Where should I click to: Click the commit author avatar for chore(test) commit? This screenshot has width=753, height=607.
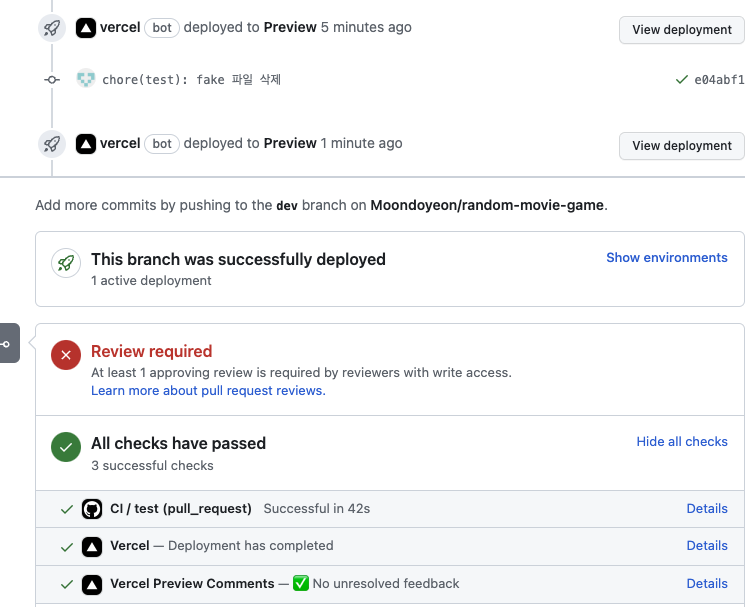(x=86, y=79)
